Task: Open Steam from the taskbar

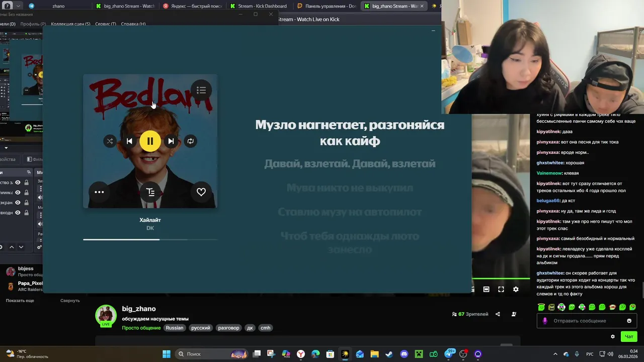Action: point(389,354)
